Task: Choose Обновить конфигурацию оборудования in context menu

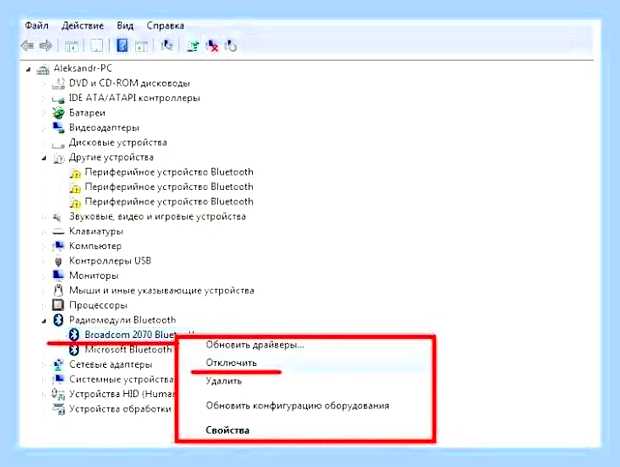Action: pyautogui.click(x=297, y=405)
